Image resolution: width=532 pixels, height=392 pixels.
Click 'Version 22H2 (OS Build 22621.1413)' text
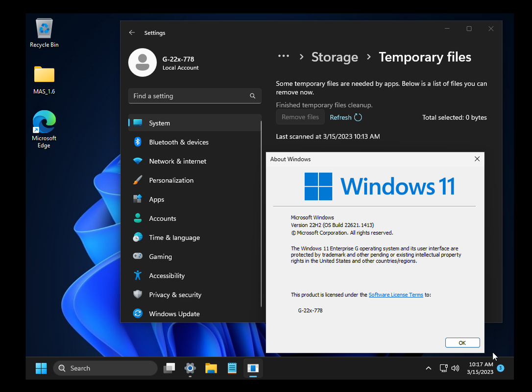(x=332, y=225)
